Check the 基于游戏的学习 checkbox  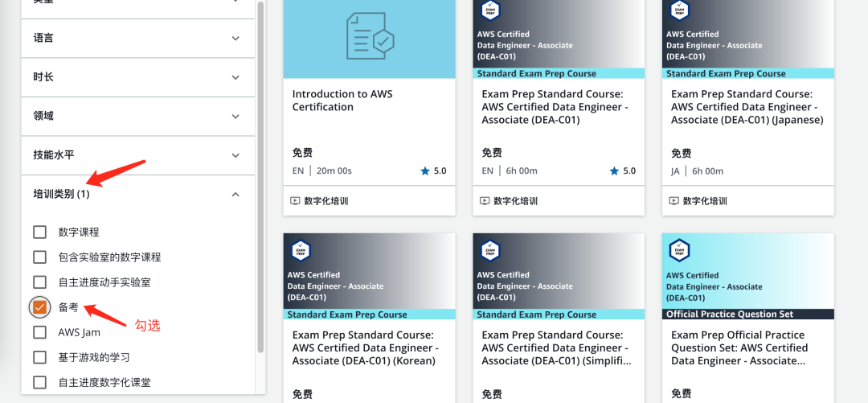click(39, 357)
